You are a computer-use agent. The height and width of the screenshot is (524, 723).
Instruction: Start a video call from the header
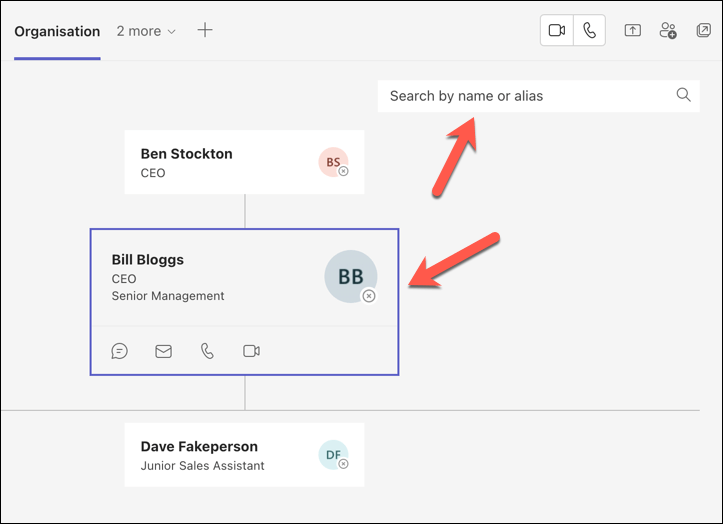(557, 30)
